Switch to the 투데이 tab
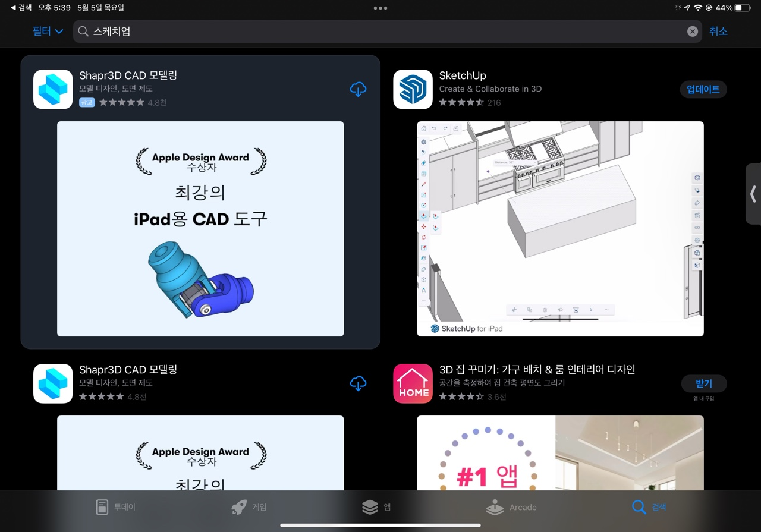The image size is (761, 532). coord(116,507)
